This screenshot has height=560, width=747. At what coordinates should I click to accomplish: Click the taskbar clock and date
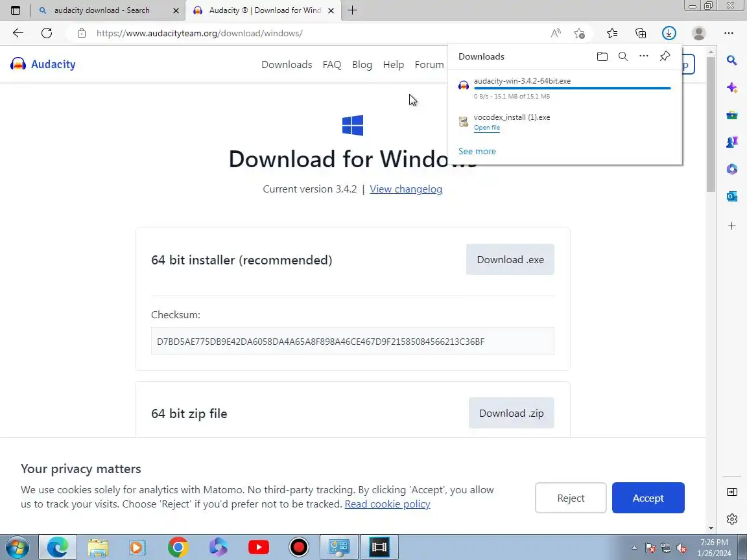[714, 548]
